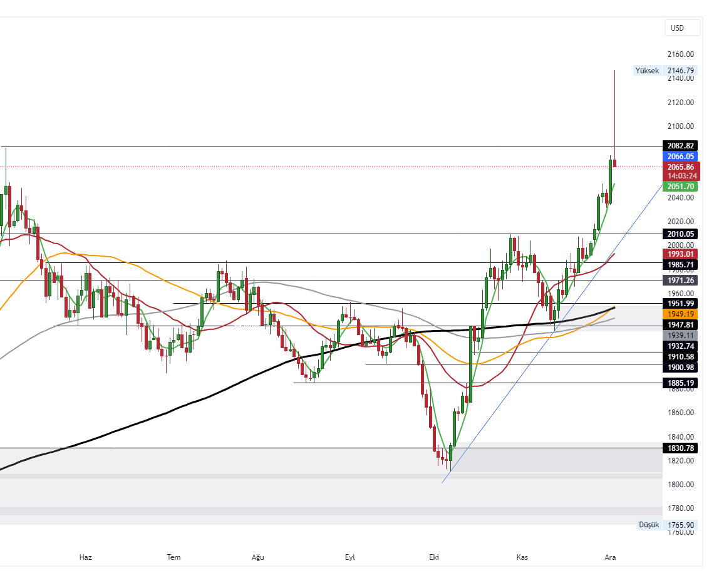Select the blue 2066.05 price label
The width and height of the screenshot is (709, 588).
pyautogui.click(x=681, y=157)
